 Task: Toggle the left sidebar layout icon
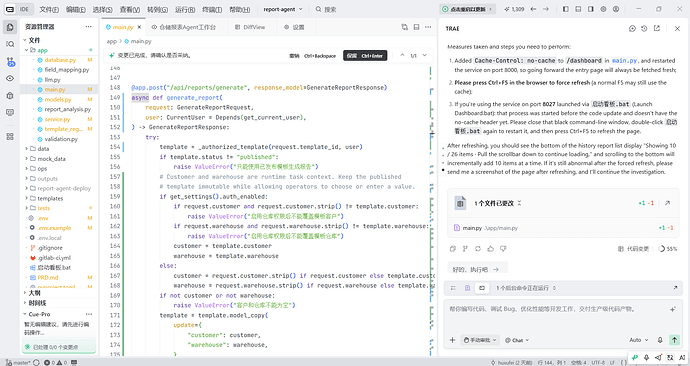pos(566,9)
